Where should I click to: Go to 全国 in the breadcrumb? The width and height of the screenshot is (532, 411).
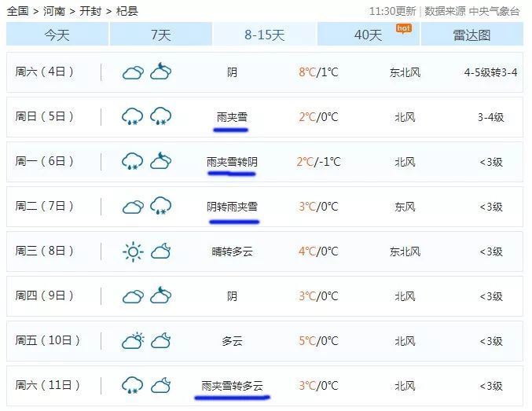(17, 11)
